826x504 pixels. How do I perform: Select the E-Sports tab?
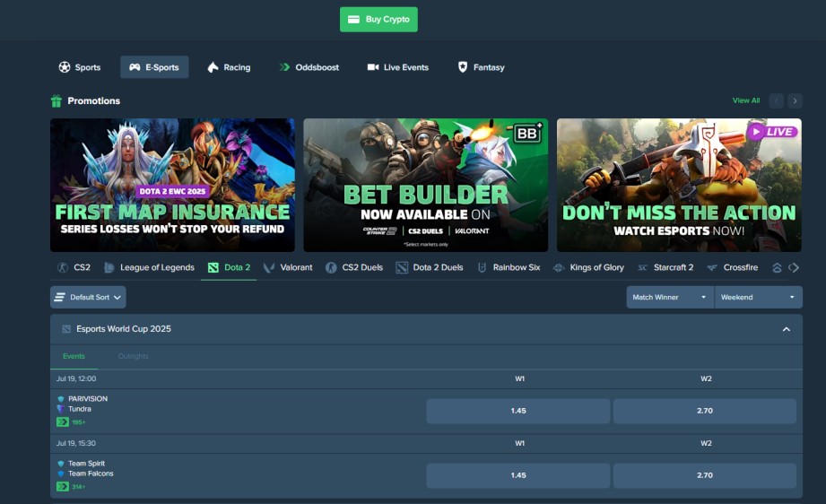click(x=154, y=67)
